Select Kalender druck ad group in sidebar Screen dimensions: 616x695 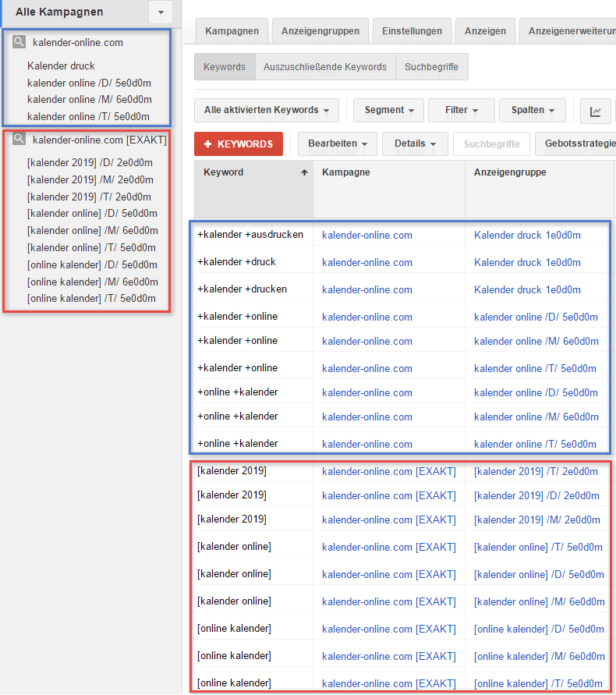[61, 66]
